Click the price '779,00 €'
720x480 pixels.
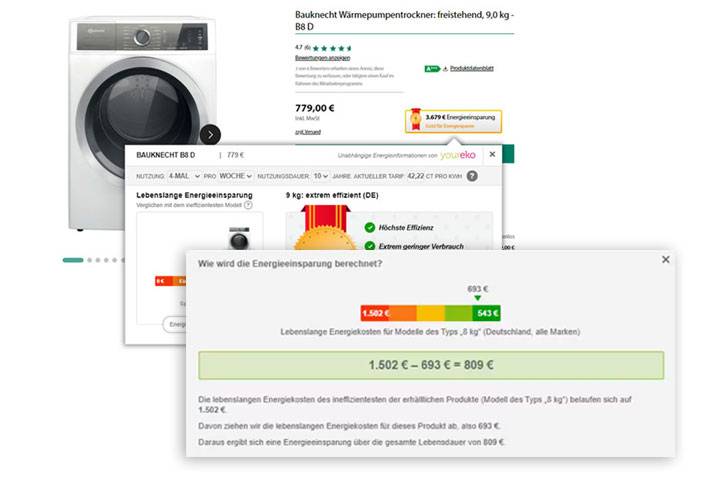click(x=315, y=108)
